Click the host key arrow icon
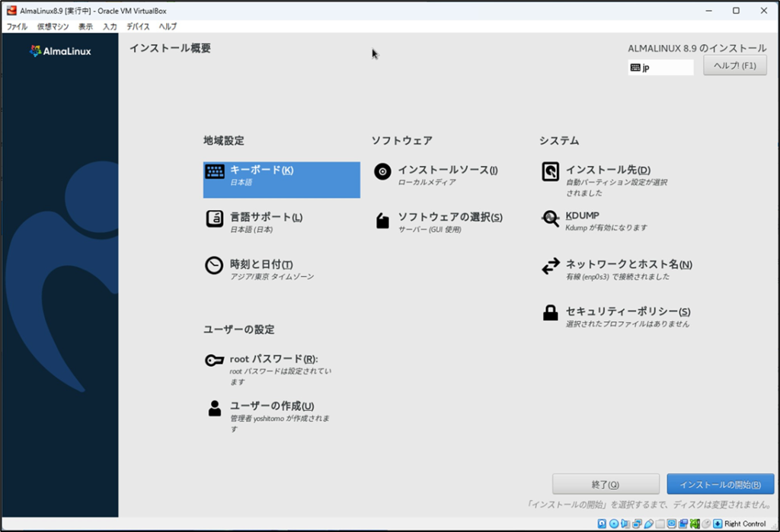780x532 pixels. (x=718, y=524)
